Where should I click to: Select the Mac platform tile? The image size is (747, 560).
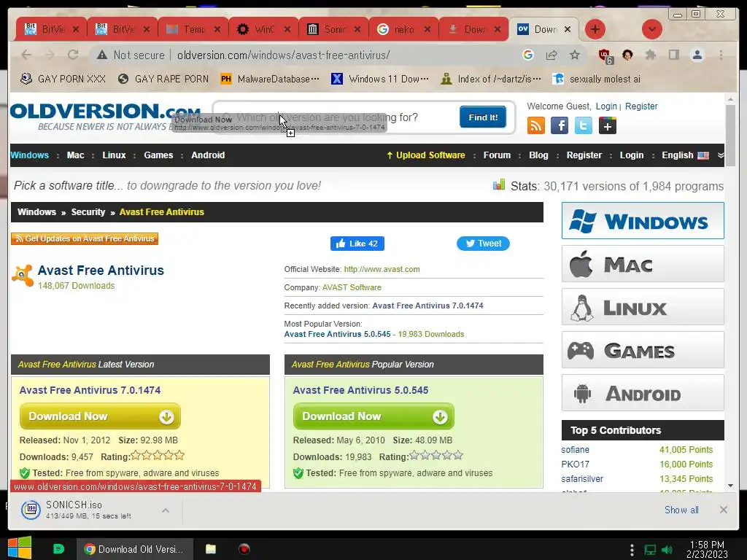(643, 264)
